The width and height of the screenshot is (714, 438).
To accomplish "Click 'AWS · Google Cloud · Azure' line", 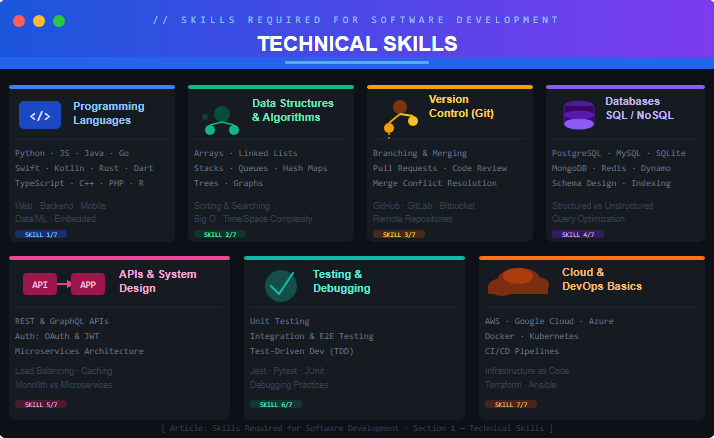I will (x=549, y=321).
